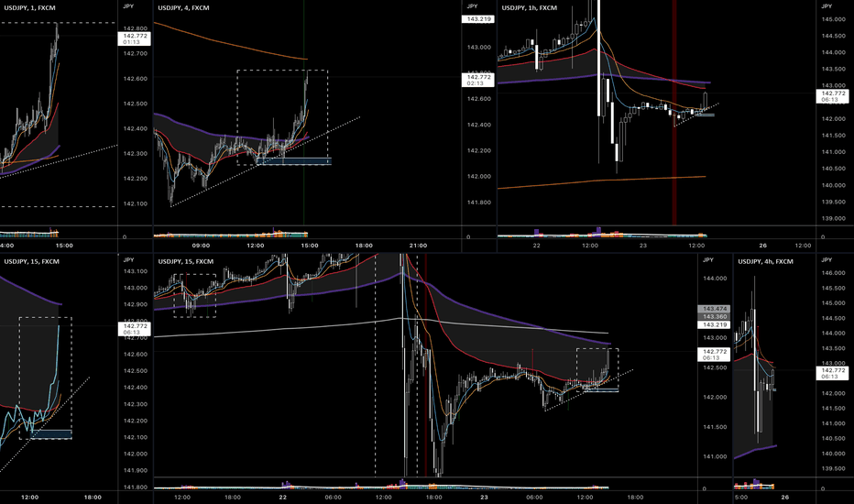Click 142.500 on the 1-minute chart price axis

click(135, 104)
